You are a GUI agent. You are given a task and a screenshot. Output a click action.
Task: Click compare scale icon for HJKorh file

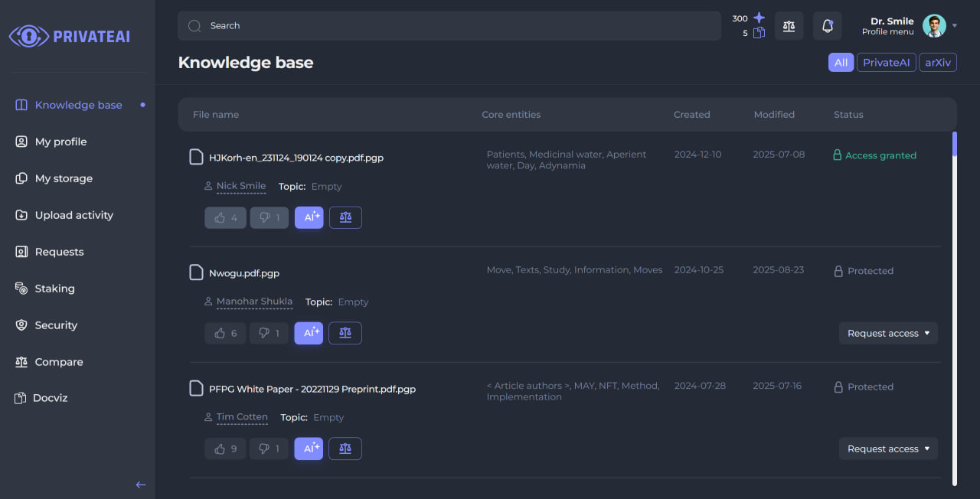point(345,217)
